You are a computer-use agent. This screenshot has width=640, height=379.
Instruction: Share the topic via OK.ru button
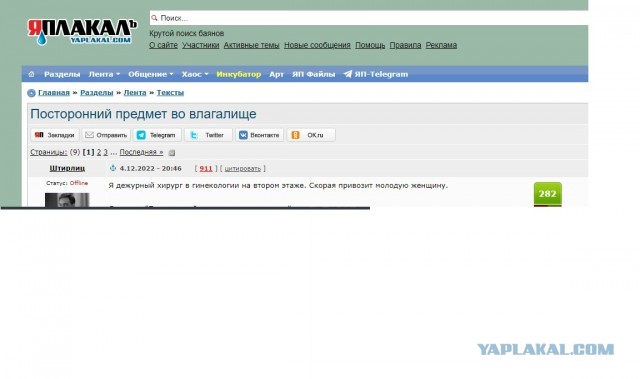[311, 135]
